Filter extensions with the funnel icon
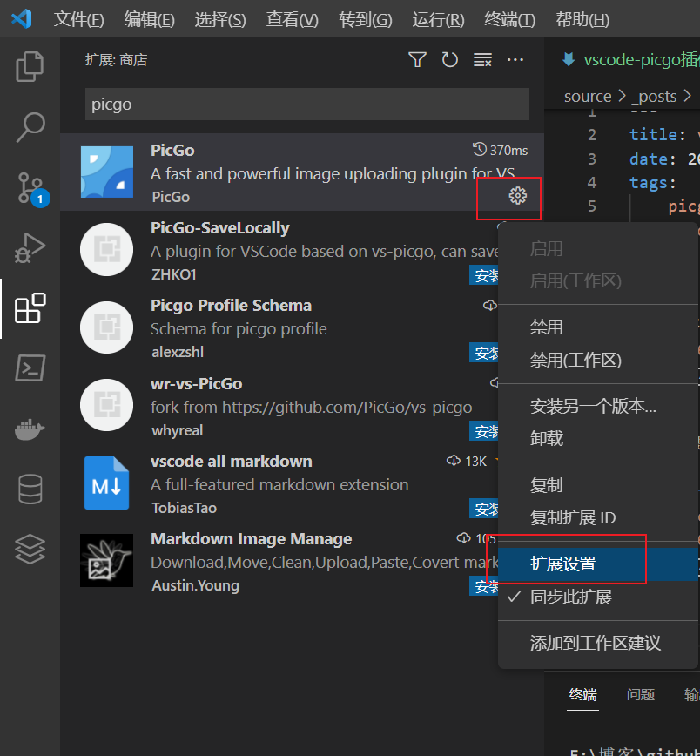700x756 pixels. pos(418,60)
